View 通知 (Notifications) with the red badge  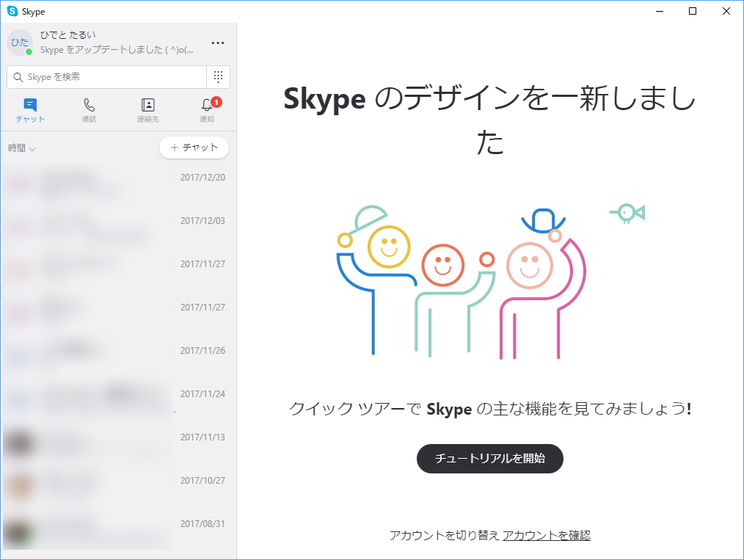click(206, 105)
